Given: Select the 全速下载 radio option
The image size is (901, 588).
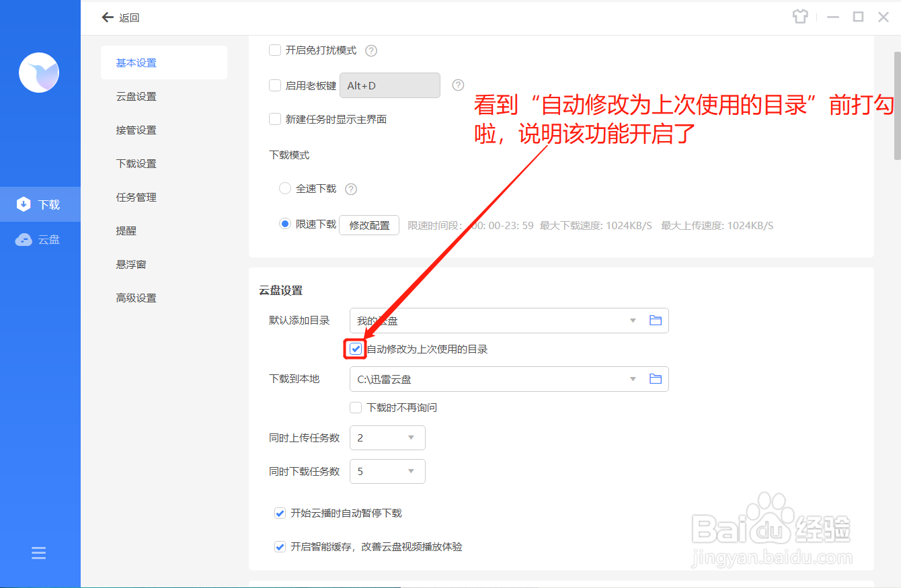Looking at the screenshot, I should tap(285, 189).
